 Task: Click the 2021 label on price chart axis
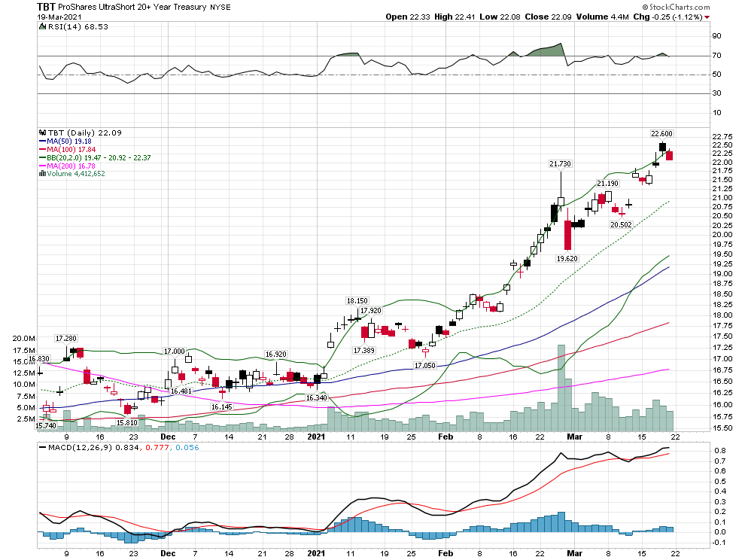point(316,437)
